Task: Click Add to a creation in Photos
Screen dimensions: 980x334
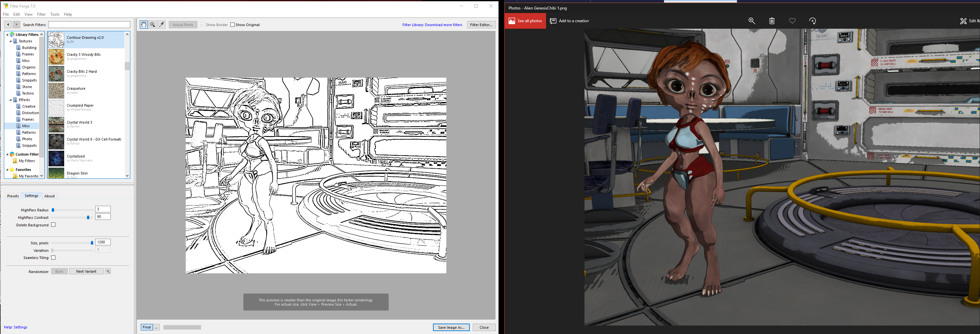Action: [569, 21]
